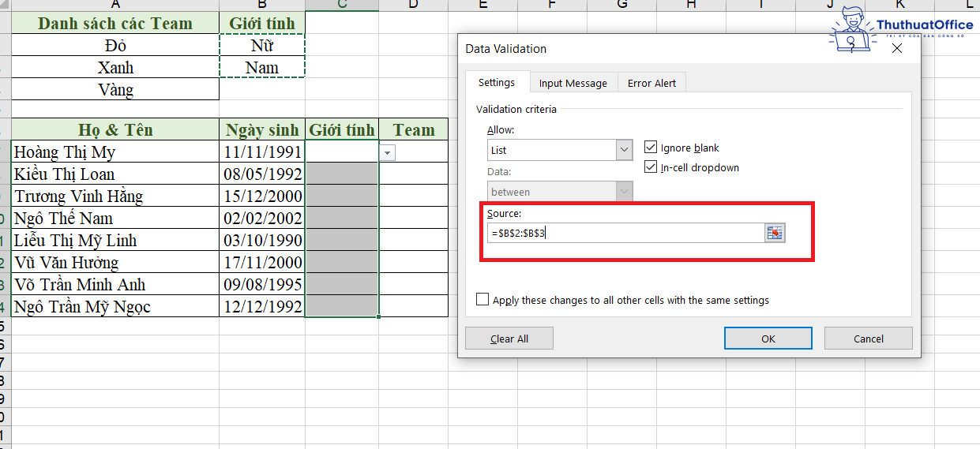Select the birth date 08/05/1992 cell

click(262, 174)
